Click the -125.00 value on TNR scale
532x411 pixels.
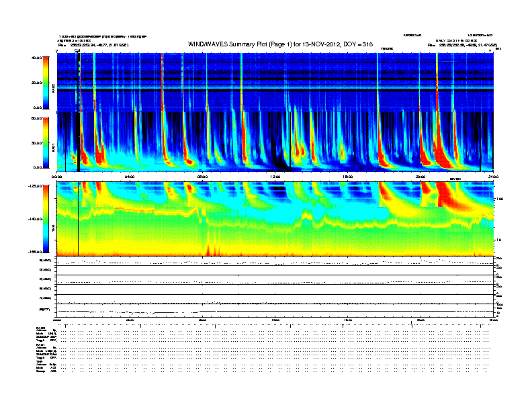point(36,186)
